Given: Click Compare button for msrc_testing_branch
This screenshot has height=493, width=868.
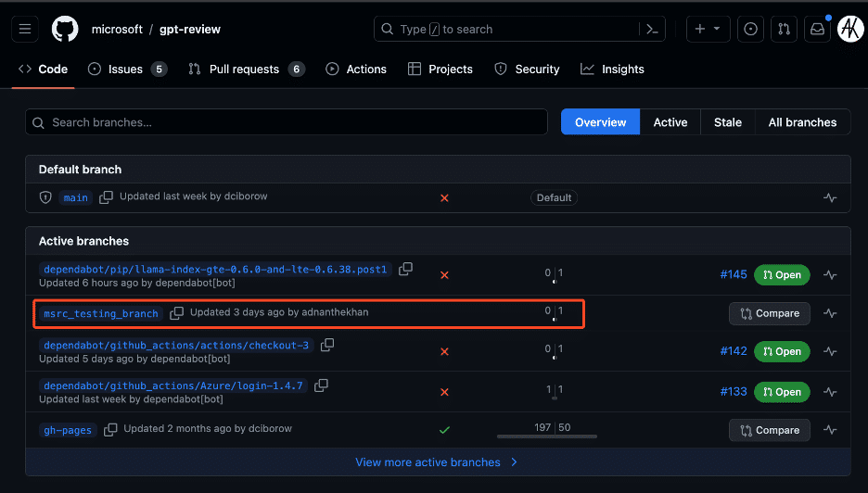Looking at the screenshot, I should pos(769,313).
